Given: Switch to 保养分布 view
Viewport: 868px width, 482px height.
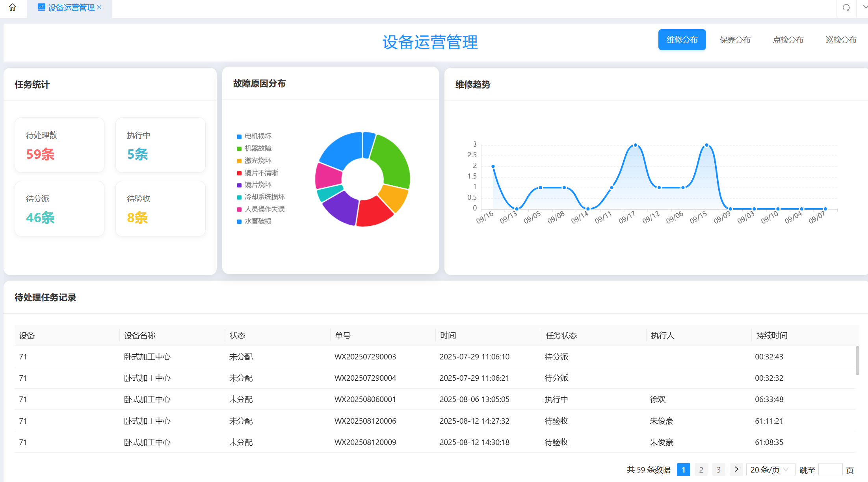Looking at the screenshot, I should [735, 40].
